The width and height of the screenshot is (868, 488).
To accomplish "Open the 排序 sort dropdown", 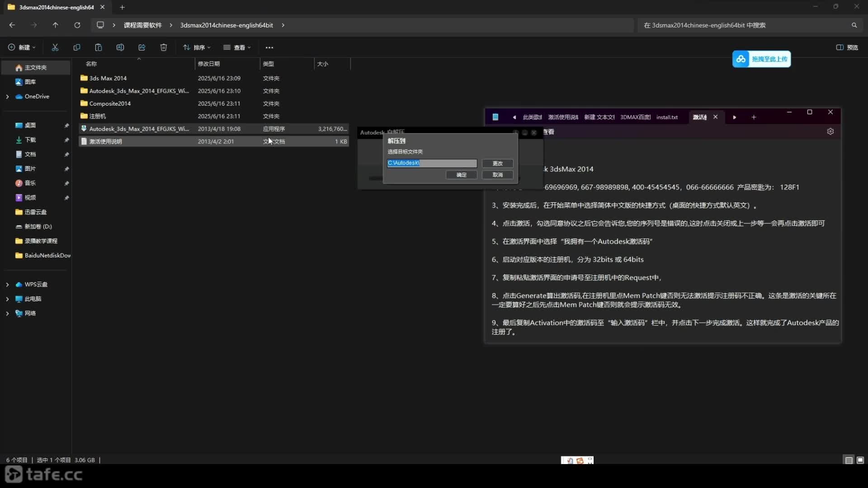I will tap(197, 47).
